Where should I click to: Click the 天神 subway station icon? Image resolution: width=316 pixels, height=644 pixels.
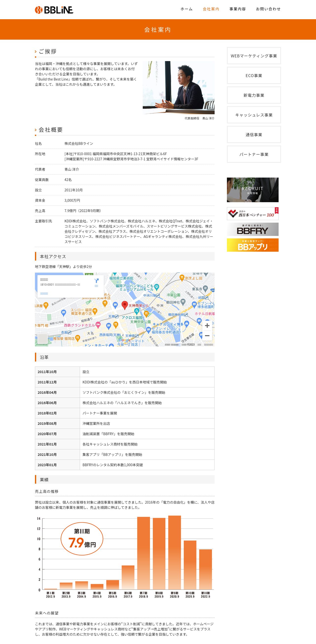117,316
